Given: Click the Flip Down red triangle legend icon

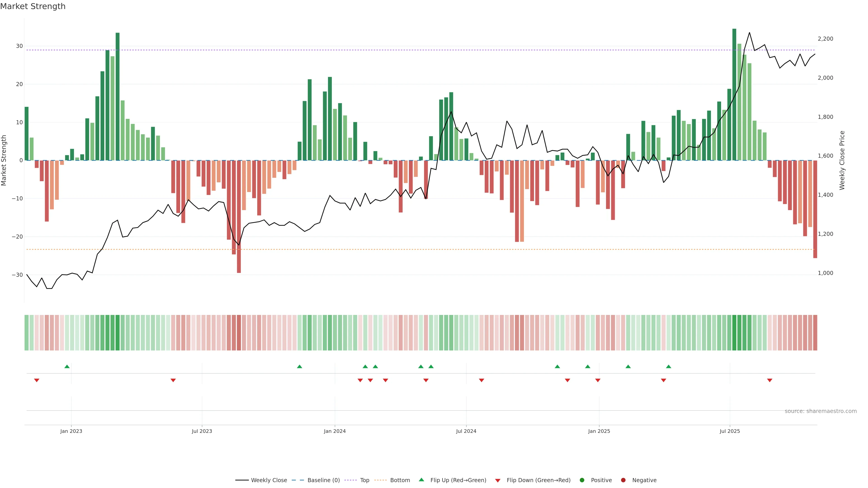Looking at the screenshot, I should click(498, 481).
